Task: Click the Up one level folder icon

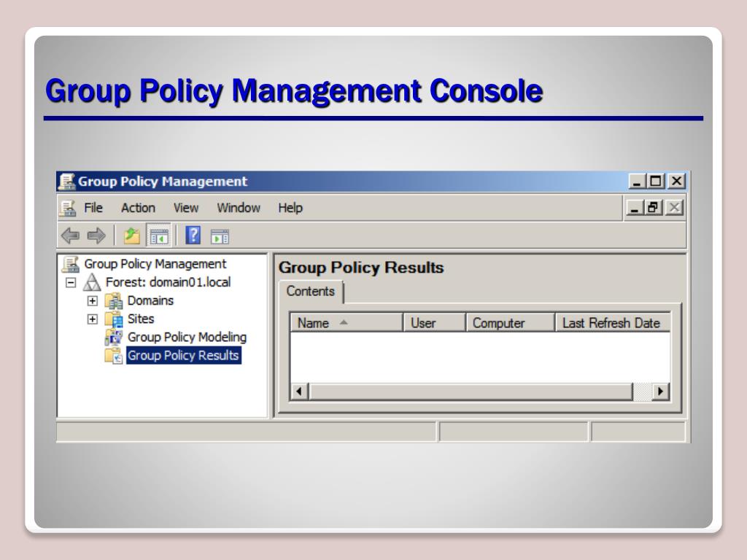Action: click(x=131, y=236)
